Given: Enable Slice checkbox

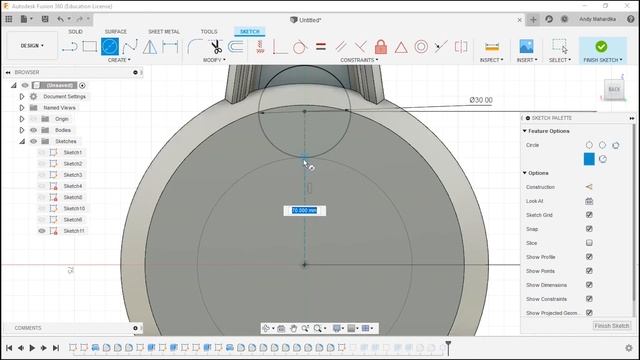Looking at the screenshot, I should (x=589, y=242).
